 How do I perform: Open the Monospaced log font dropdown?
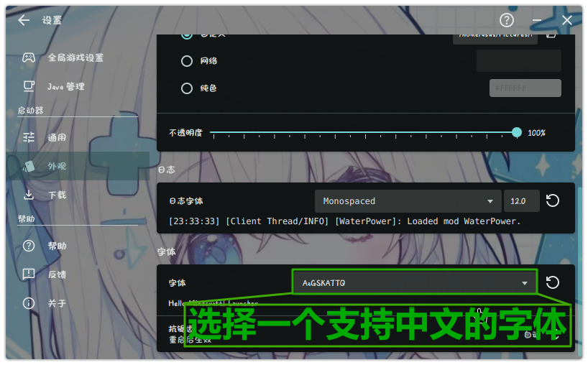point(408,201)
